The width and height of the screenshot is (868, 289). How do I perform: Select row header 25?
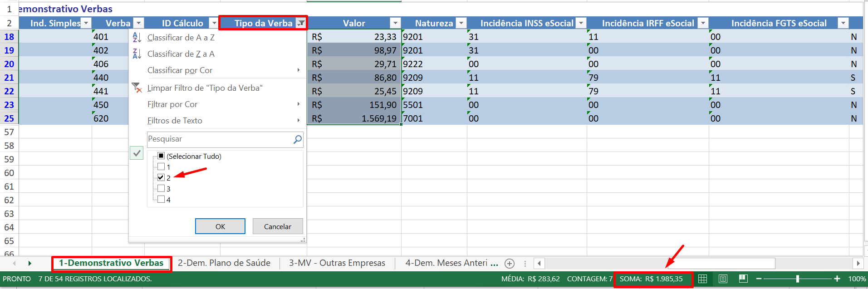coord(9,118)
